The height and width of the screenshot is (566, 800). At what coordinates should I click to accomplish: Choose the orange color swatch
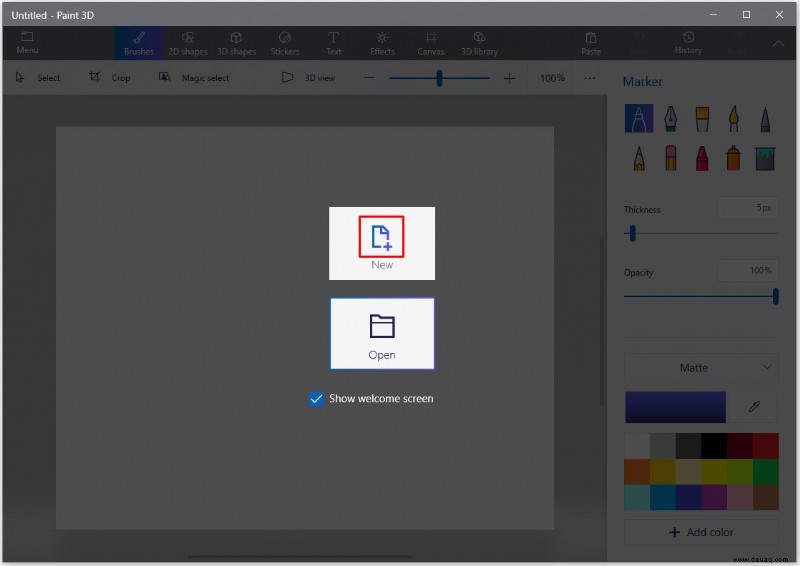click(637, 471)
